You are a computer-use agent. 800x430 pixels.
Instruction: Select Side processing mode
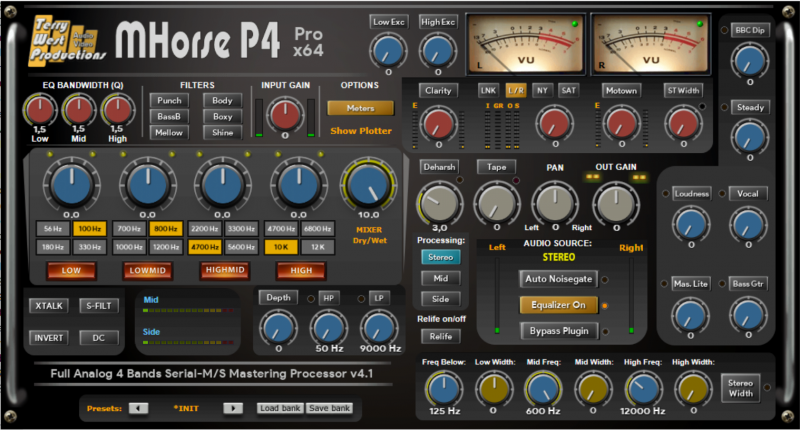click(x=440, y=299)
